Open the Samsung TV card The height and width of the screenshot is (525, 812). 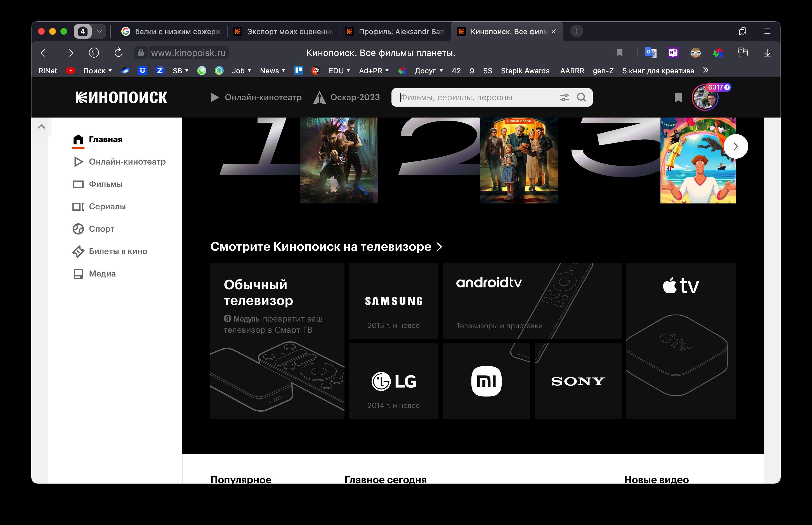point(393,301)
